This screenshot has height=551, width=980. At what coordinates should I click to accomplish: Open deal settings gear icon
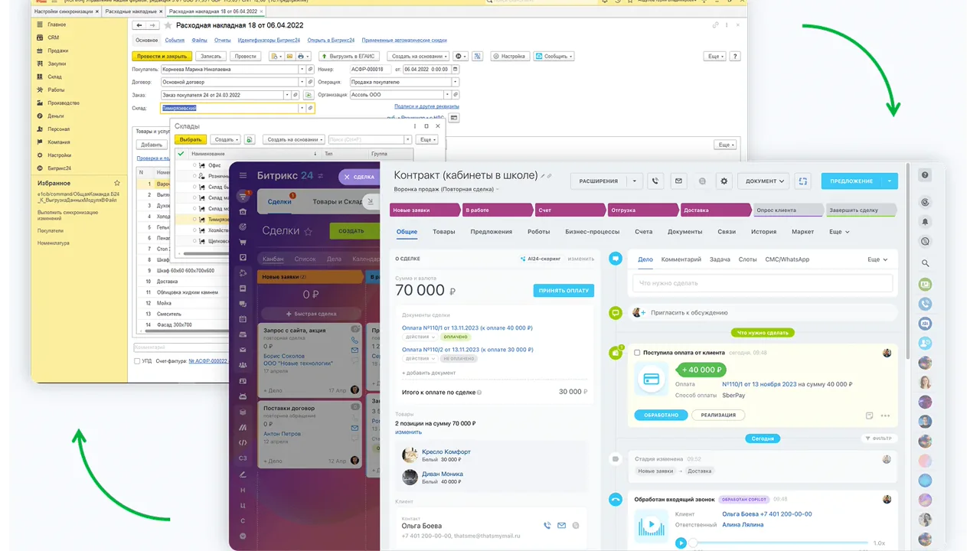pyautogui.click(x=724, y=181)
